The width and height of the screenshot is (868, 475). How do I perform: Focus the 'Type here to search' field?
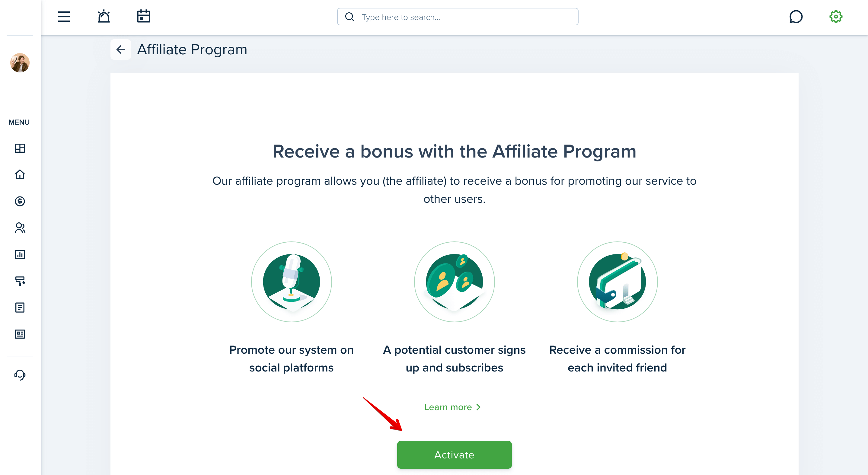point(458,17)
